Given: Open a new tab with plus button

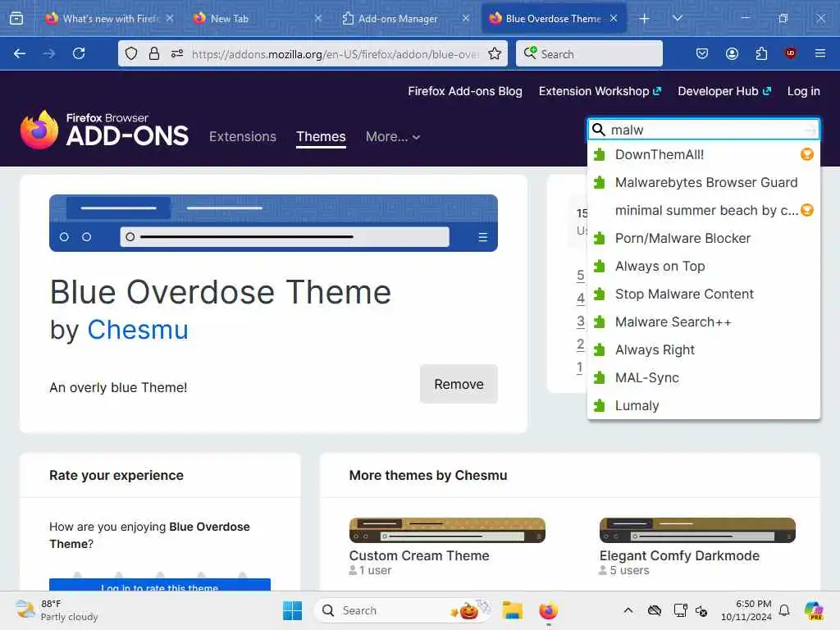Looking at the screenshot, I should coord(645,19).
